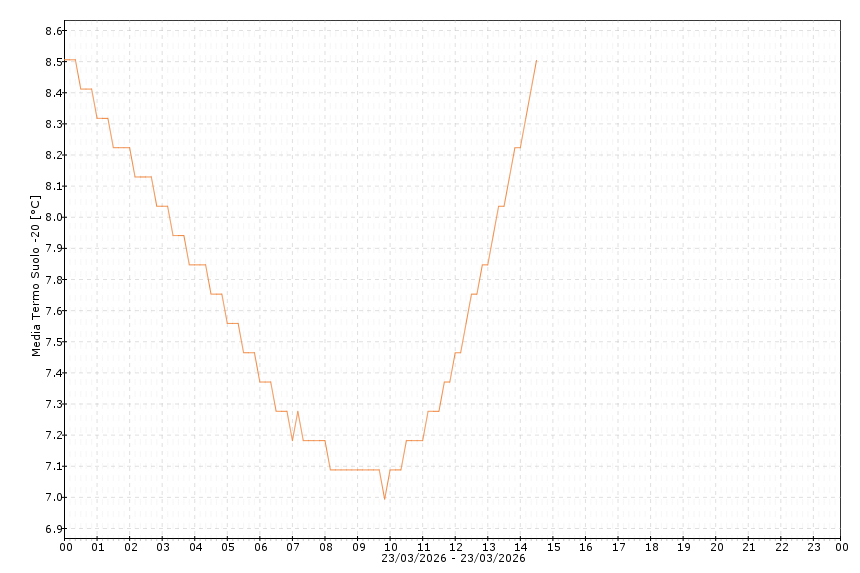Click the 7.5 y-axis tick label
The width and height of the screenshot is (860, 573).
click(x=54, y=342)
